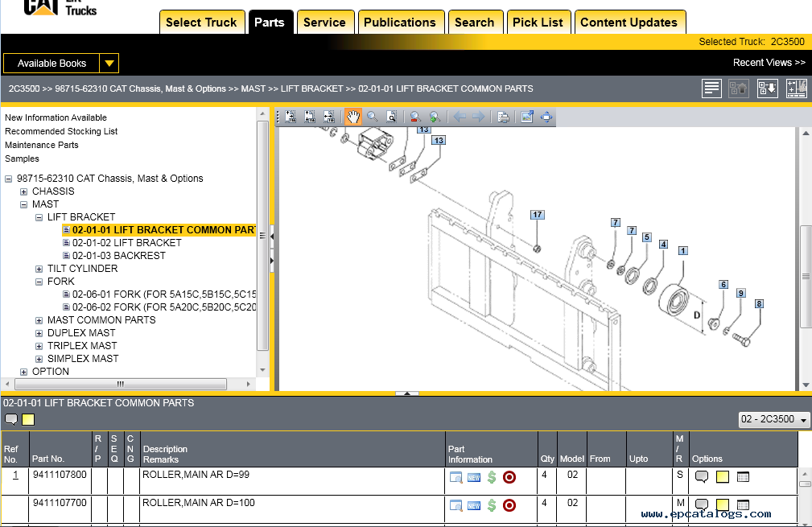Print the diagram with printer icon
The height and width of the screenshot is (527, 812).
click(503, 117)
